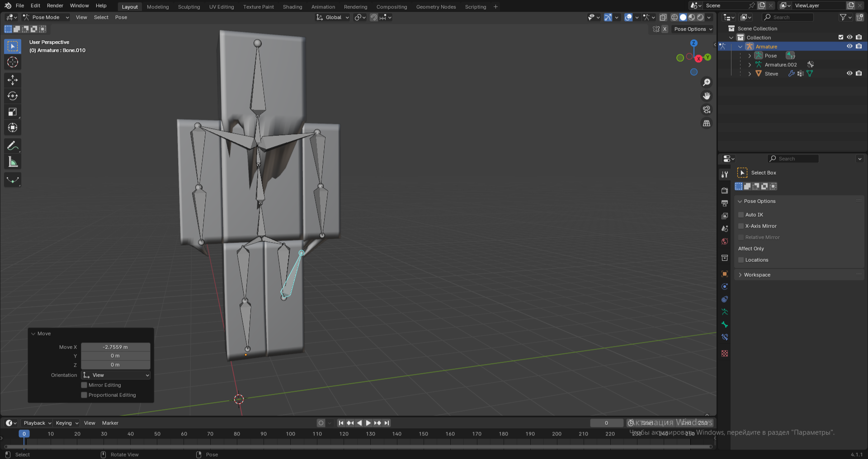
Task: Select the Cursor tool in toolbar
Action: coord(13,62)
